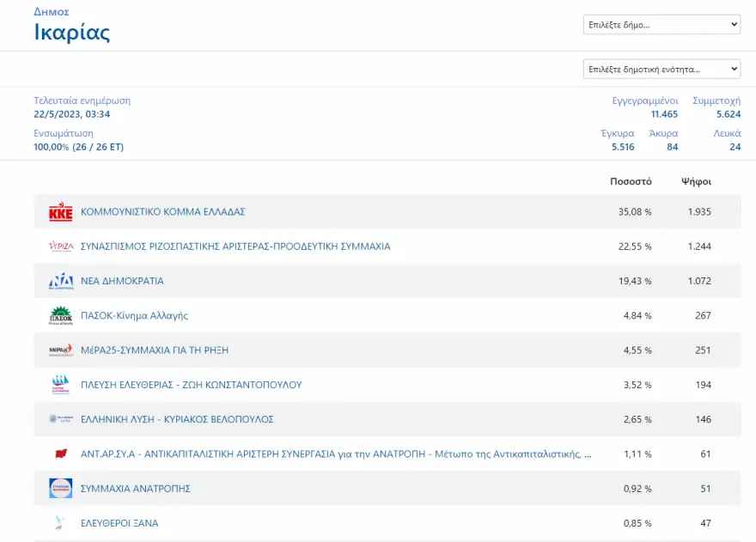This screenshot has width=756, height=542.
Task: Click the red ΑΝΤ.ΑΡ.ΣΥ.Α logo
Action: point(61,454)
